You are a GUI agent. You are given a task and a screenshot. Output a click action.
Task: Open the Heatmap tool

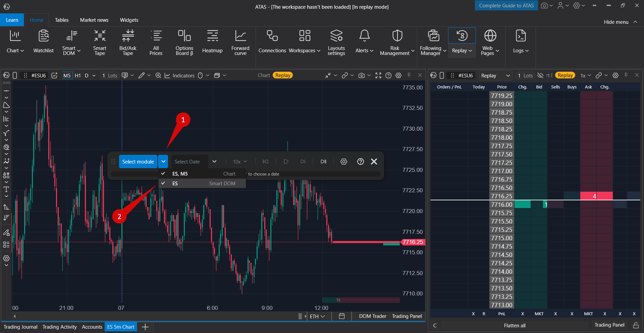click(x=212, y=42)
